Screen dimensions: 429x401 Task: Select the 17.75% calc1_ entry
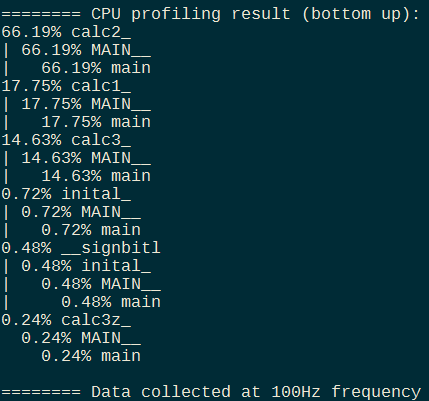pyautogui.click(x=66, y=86)
